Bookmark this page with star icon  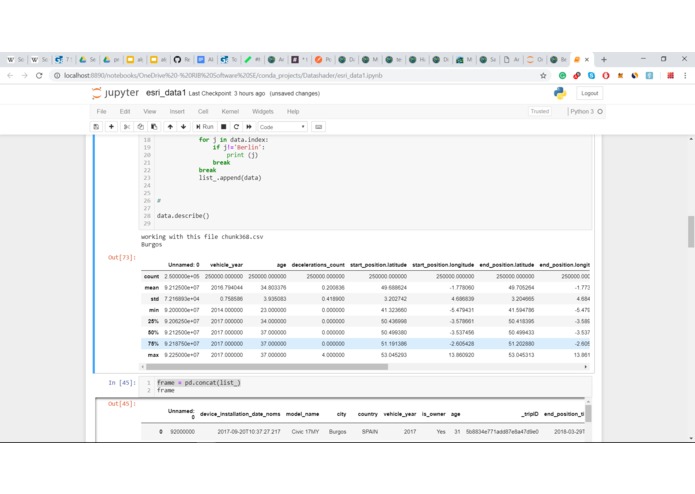543,76
